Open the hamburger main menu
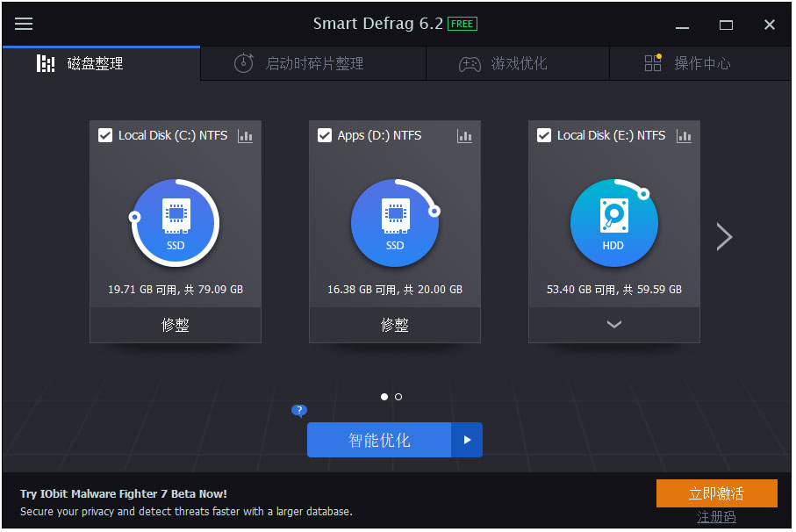Screen dimensions: 796x532 tap(24, 24)
